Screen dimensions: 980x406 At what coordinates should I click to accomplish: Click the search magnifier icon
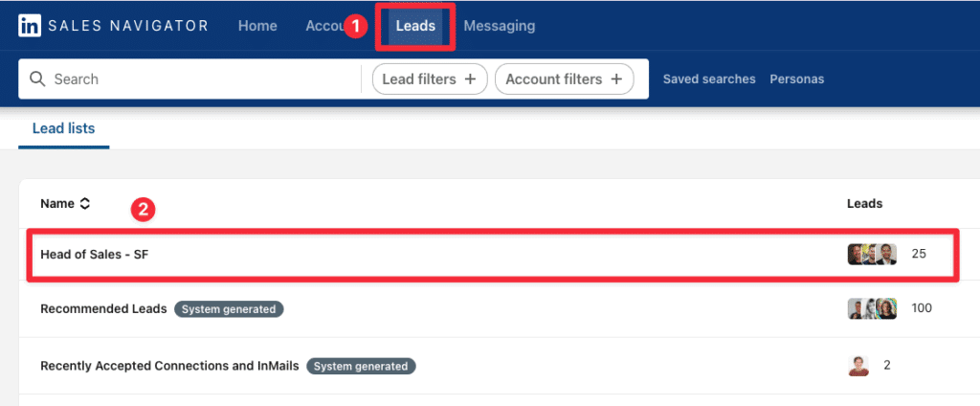tap(37, 79)
